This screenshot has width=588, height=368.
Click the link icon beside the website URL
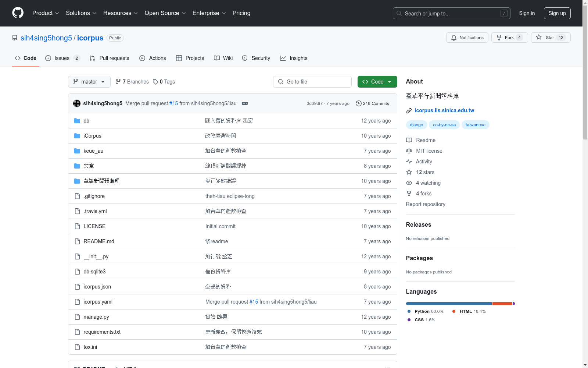pyautogui.click(x=409, y=111)
